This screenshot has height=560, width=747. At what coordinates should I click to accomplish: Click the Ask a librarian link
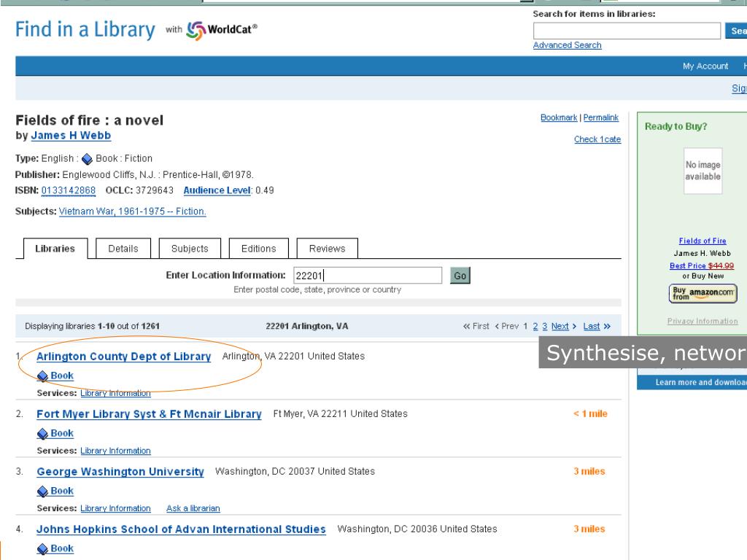(193, 508)
